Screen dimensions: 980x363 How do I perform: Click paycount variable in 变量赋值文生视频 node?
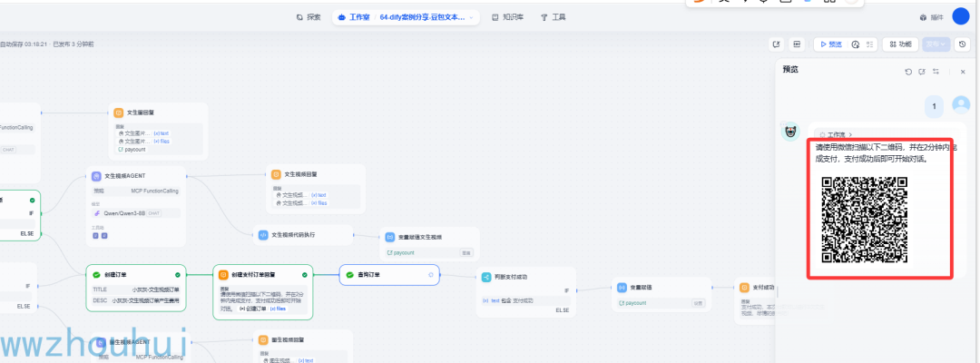[403, 253]
